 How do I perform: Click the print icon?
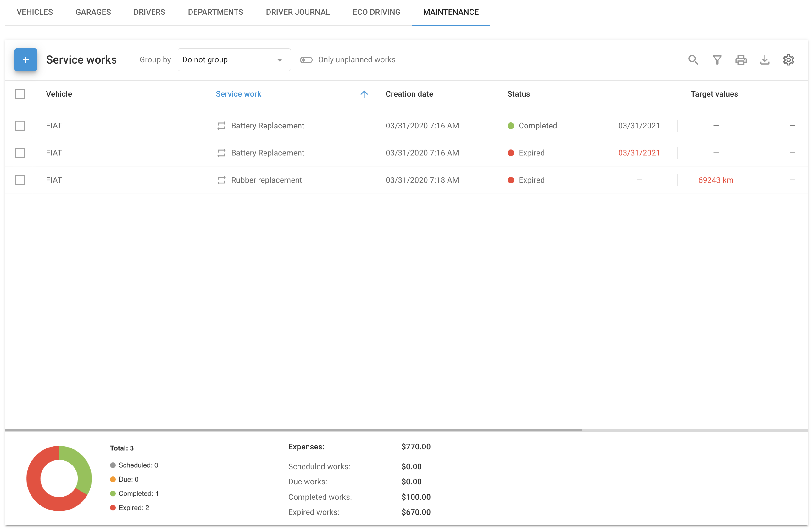(x=741, y=60)
